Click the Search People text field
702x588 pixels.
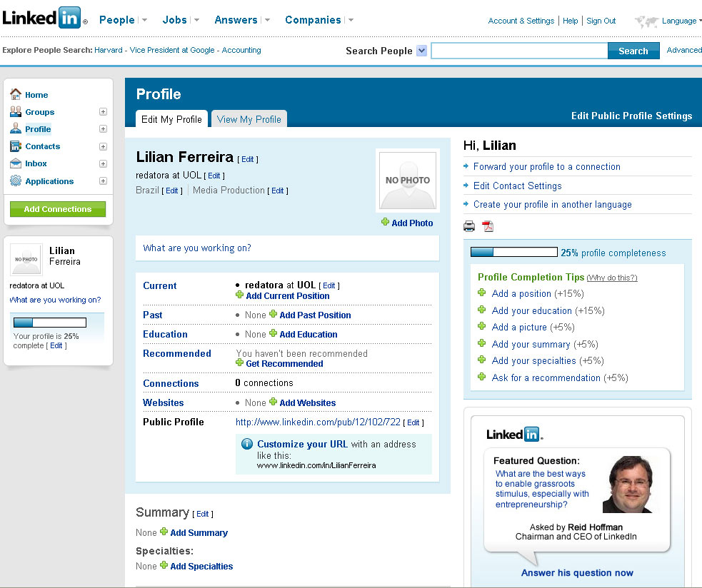pyautogui.click(x=519, y=51)
